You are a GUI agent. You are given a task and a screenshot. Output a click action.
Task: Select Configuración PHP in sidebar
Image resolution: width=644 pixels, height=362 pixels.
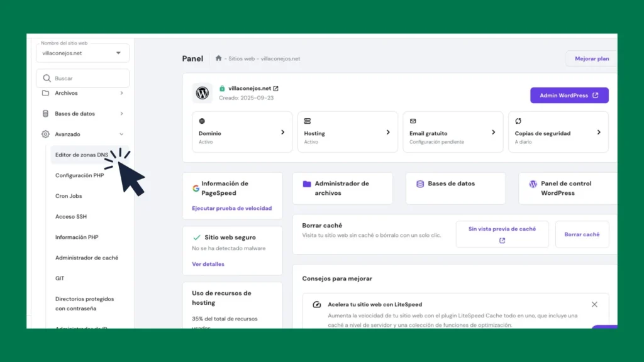point(79,175)
